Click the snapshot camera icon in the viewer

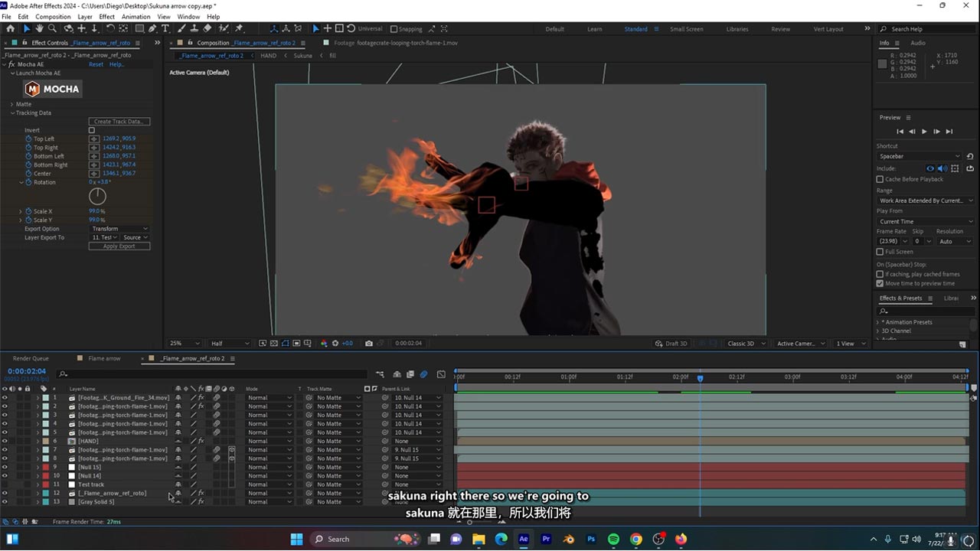[x=369, y=344]
